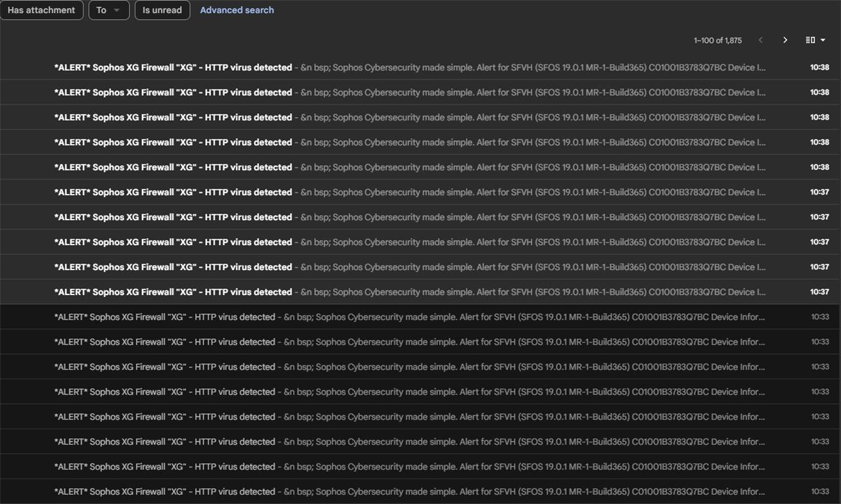The image size is (841, 504).
Task: Open split pane mode dropdown arrow
Action: tap(823, 40)
